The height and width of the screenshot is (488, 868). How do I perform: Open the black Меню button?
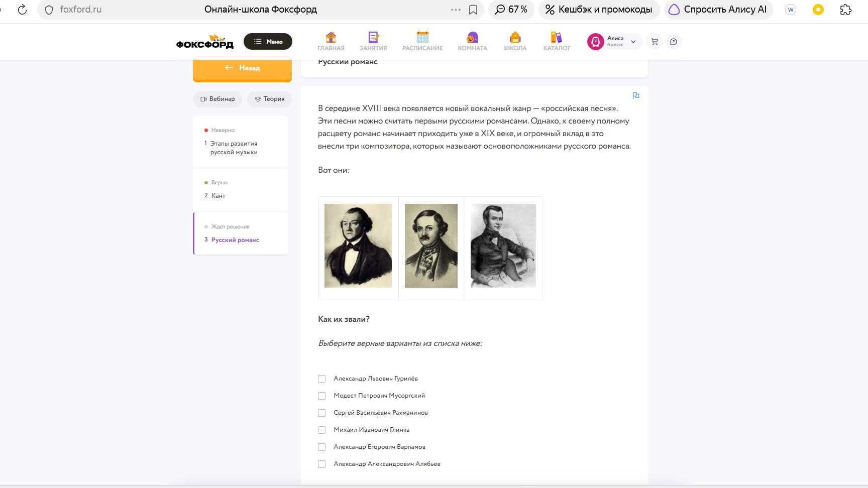pyautogui.click(x=268, y=42)
